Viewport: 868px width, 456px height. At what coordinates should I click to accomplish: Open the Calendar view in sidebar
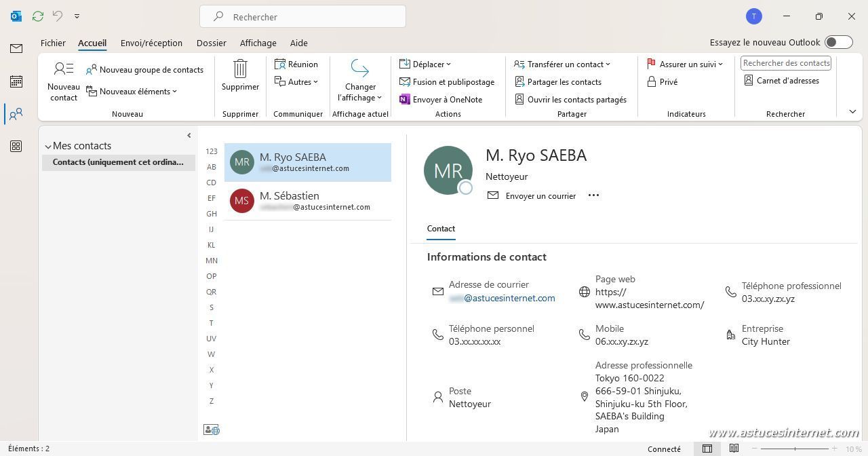coord(16,81)
